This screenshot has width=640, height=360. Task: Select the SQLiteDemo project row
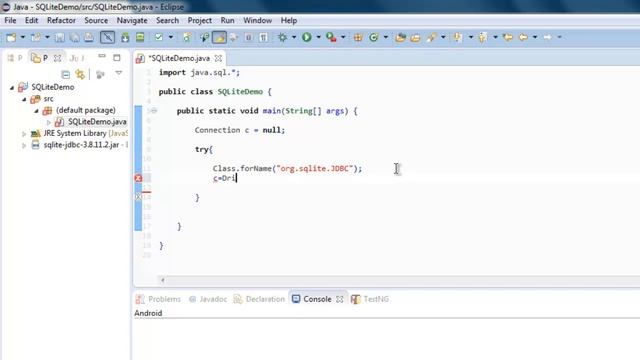pos(53,87)
